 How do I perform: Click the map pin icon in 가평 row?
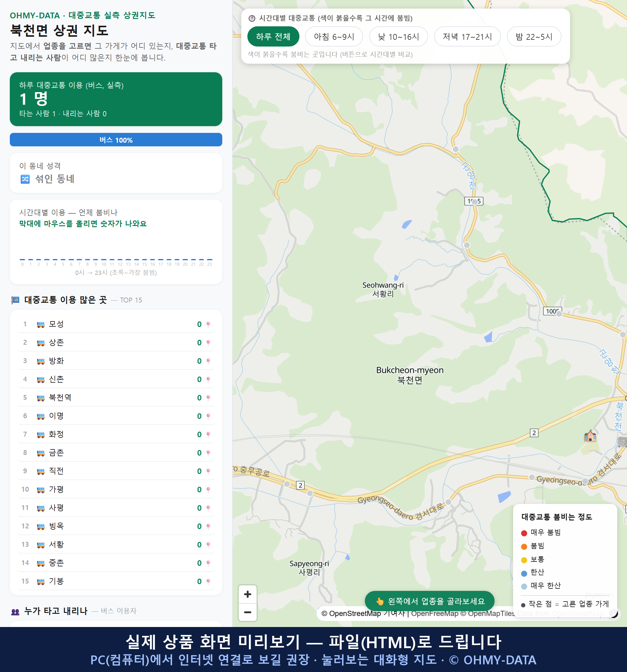click(x=208, y=490)
